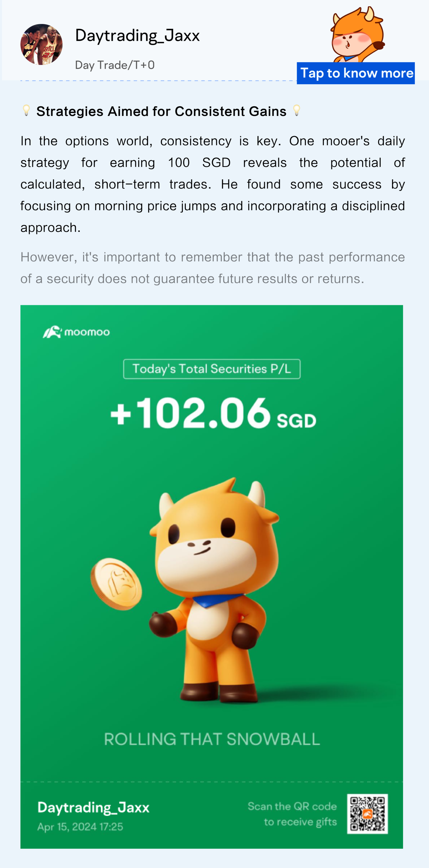Click 'Scan the QR code to receive gifts'
429x868 pixels.
(x=292, y=814)
